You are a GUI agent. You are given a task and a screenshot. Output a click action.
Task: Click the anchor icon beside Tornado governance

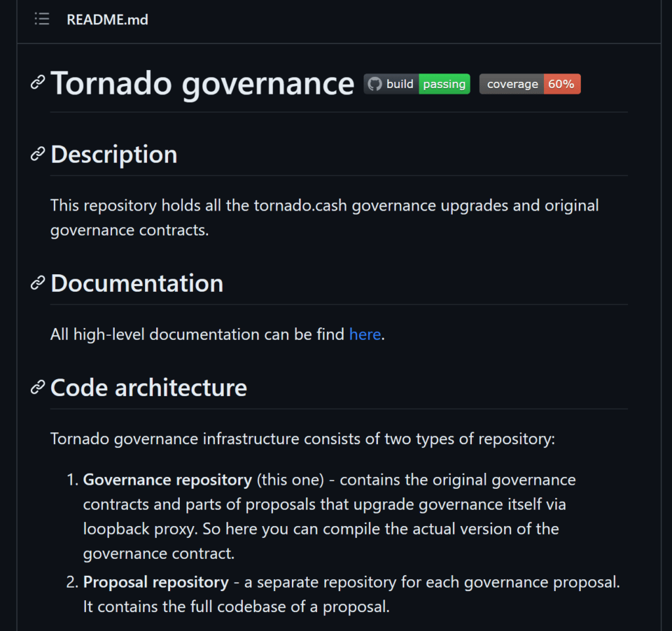click(37, 81)
